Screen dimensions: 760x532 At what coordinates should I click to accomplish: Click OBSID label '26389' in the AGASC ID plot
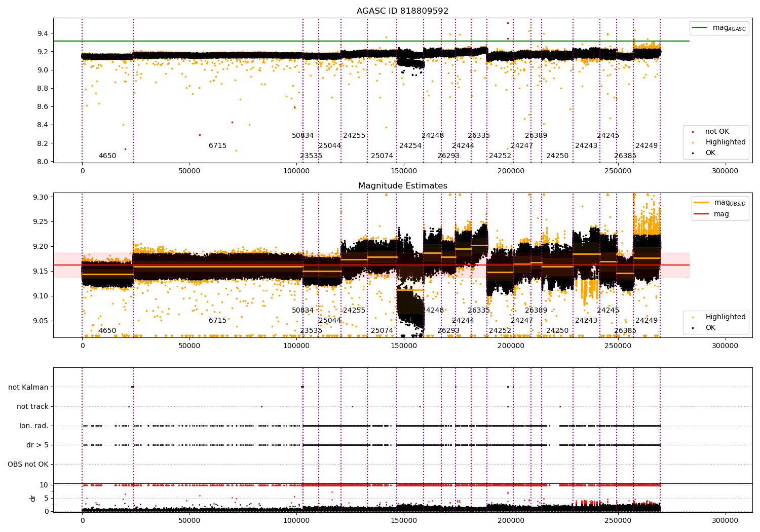536,136
